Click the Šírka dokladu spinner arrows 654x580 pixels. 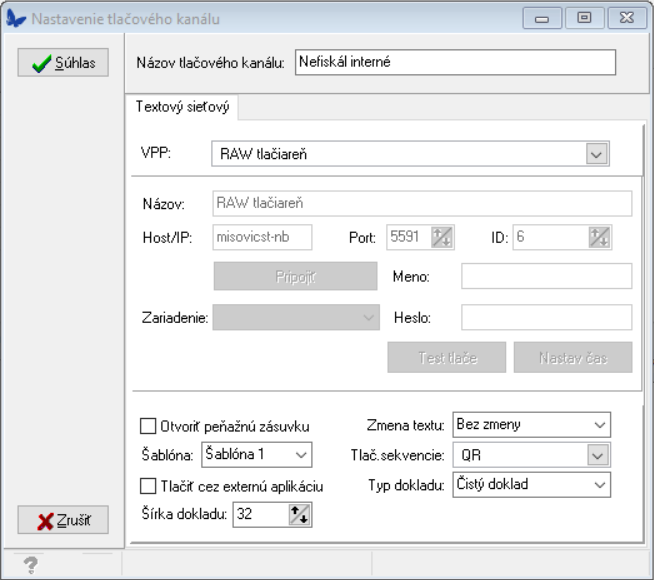[300, 515]
